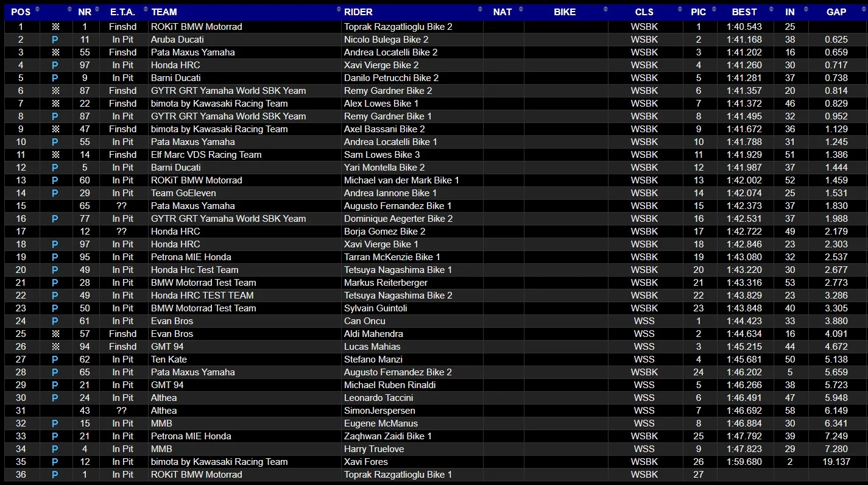
Task: Click the pit P icon for Michael van der Mark
Action: pyautogui.click(x=55, y=180)
